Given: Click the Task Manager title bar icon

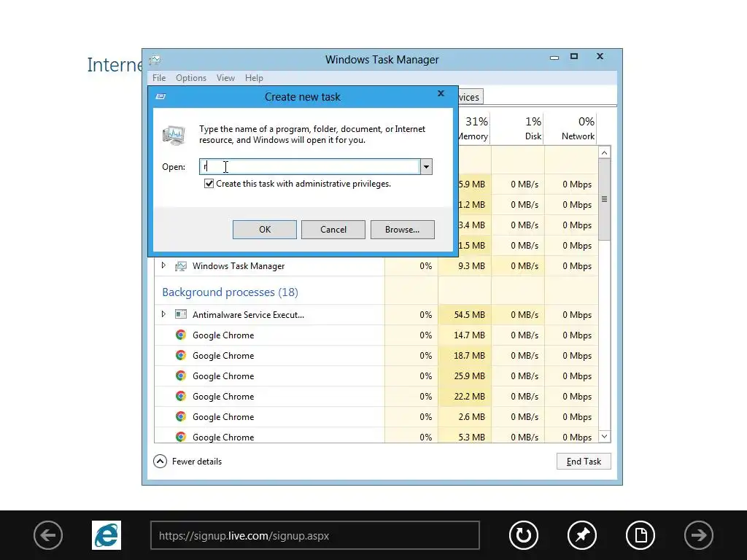Looking at the screenshot, I should 155,60.
